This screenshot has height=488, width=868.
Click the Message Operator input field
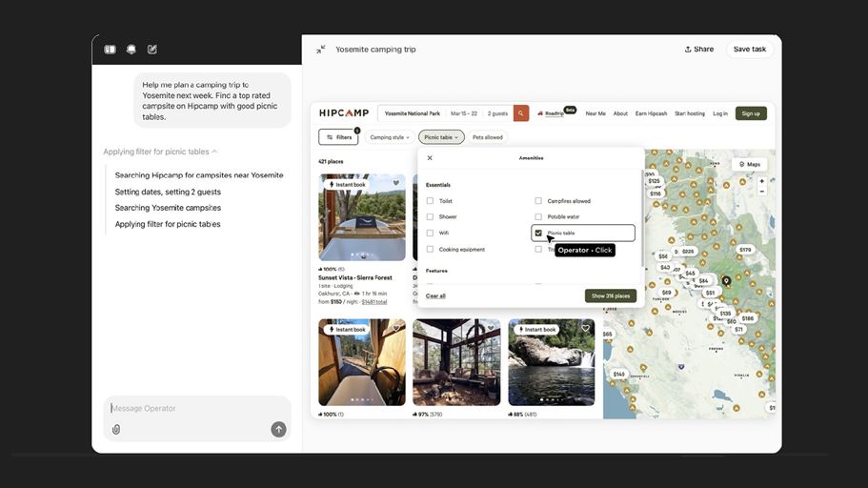point(197,408)
